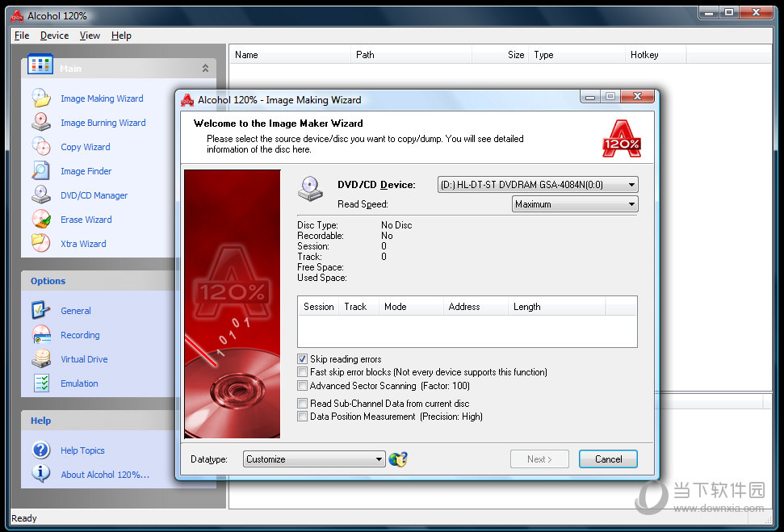Open the DVD/CD Device dropdown
Image resolution: width=784 pixels, height=532 pixels.
(538, 185)
